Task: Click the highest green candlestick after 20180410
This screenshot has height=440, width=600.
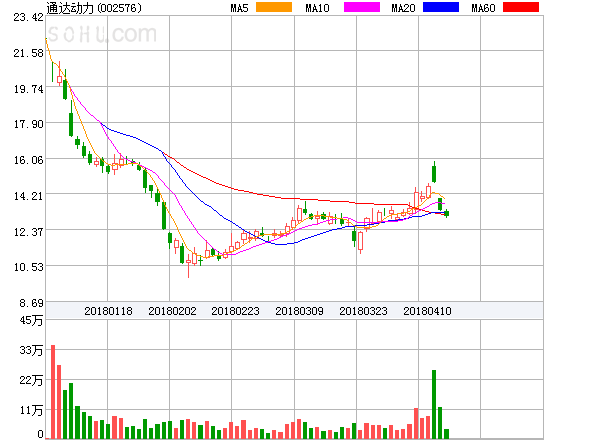Action: coord(434,173)
